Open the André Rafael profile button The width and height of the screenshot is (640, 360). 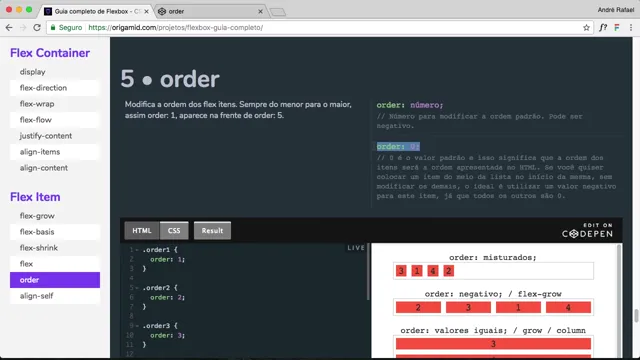pyautogui.click(x=616, y=10)
